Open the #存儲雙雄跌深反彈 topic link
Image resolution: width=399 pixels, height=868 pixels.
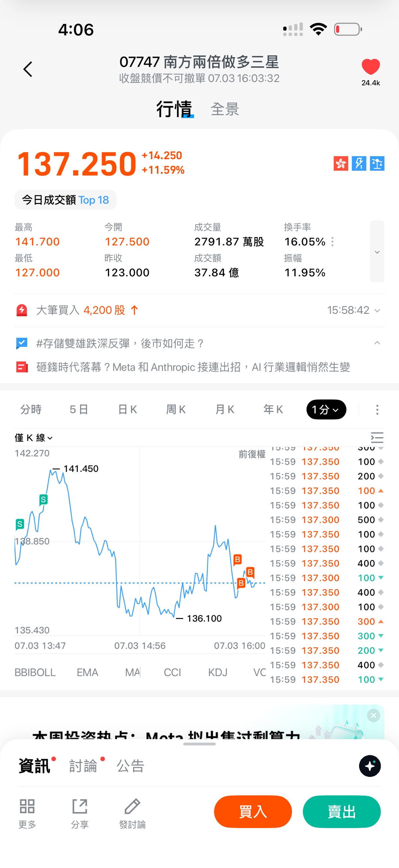coord(120,343)
